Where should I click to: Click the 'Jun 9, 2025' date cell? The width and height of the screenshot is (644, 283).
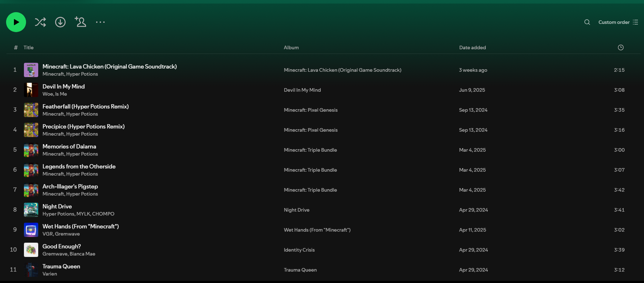[472, 90]
